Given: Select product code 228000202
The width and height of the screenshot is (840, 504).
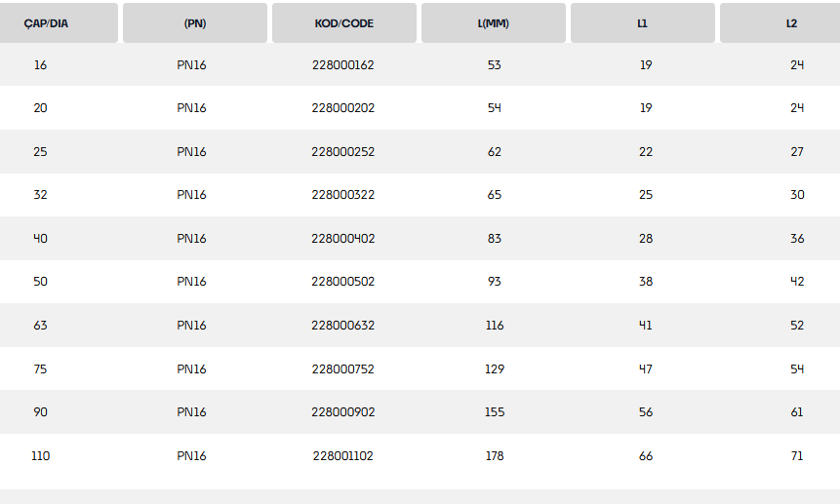Looking at the screenshot, I should tap(343, 108).
